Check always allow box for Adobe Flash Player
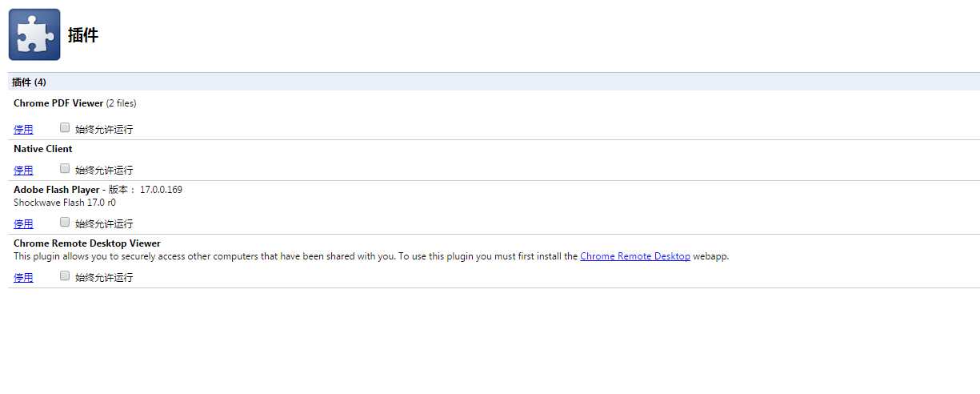The image size is (980, 394). 65,222
